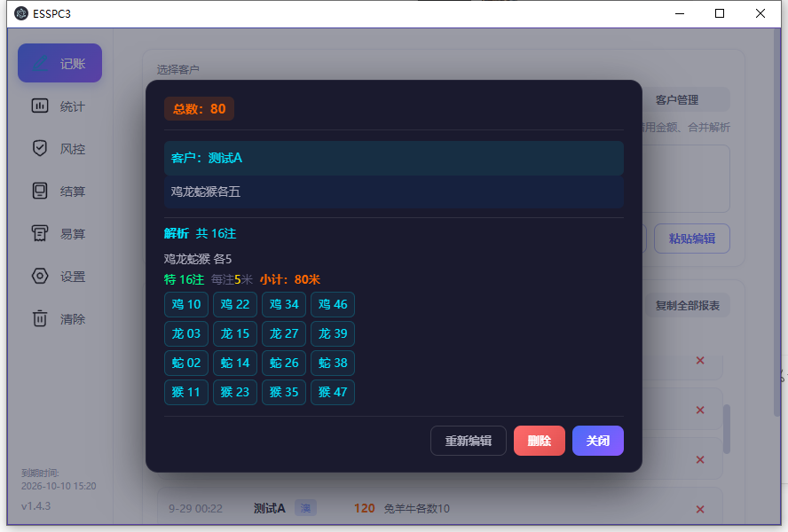
Task: Click the 易算 receipt icon
Action: coord(40,233)
